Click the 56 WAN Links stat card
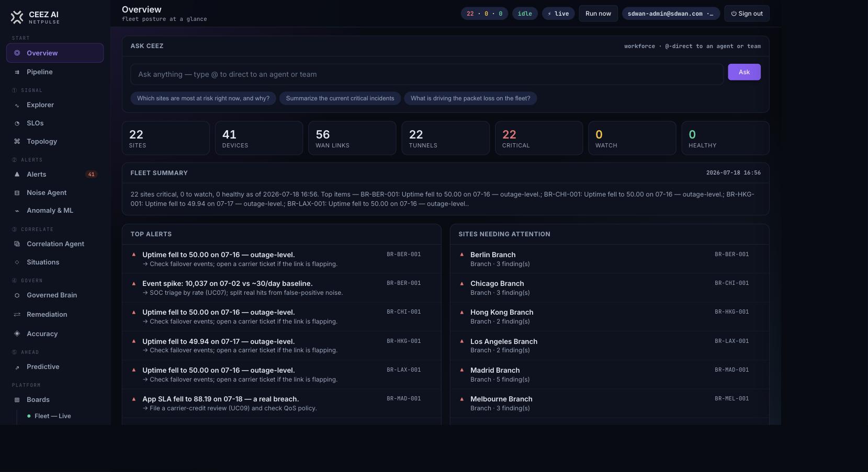 tap(352, 138)
